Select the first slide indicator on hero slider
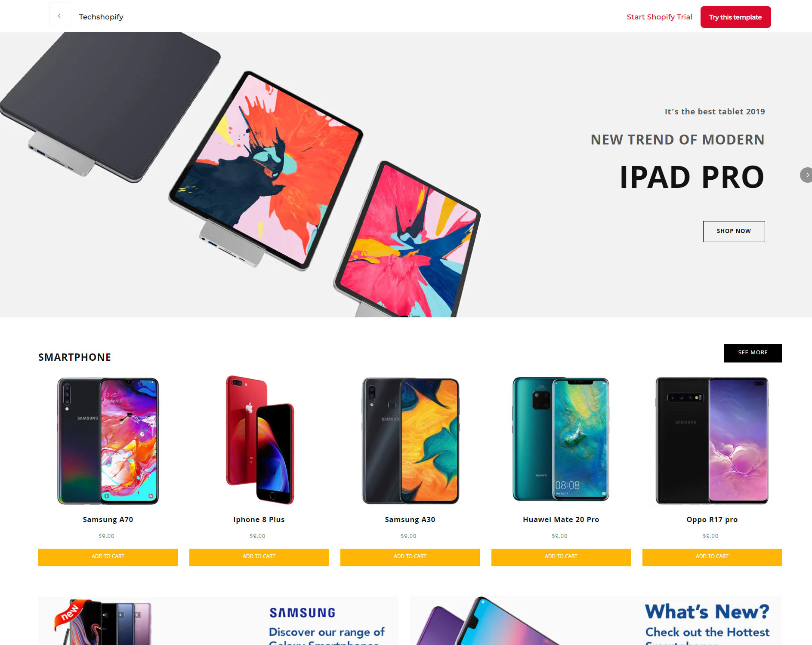The image size is (812, 645). pyautogui.click(x=404, y=316)
